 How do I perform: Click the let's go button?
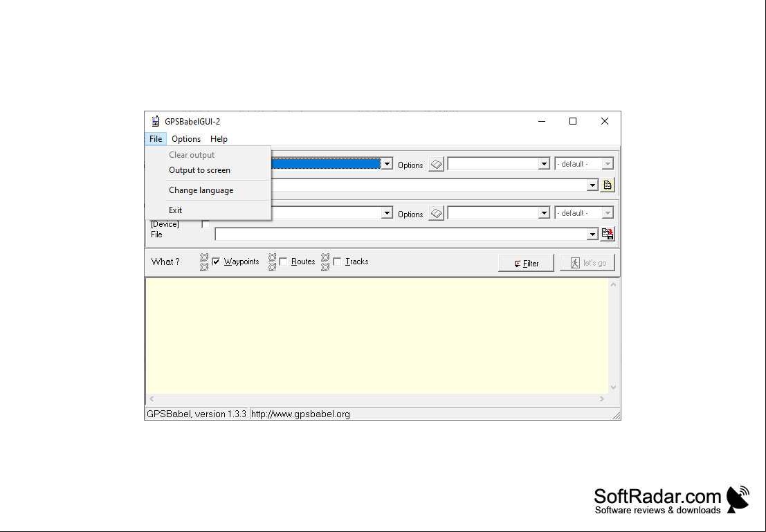[587, 263]
